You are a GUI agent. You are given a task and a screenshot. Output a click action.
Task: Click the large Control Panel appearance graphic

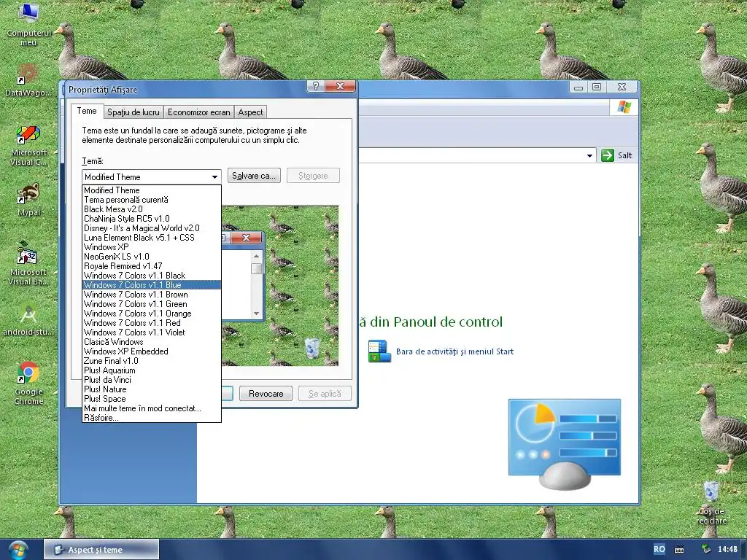pyautogui.click(x=565, y=444)
